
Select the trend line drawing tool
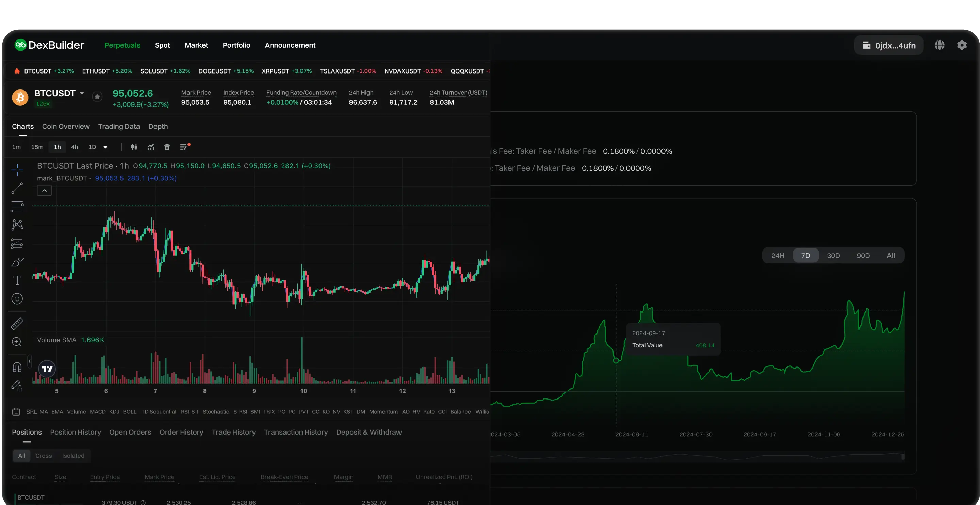pos(17,188)
